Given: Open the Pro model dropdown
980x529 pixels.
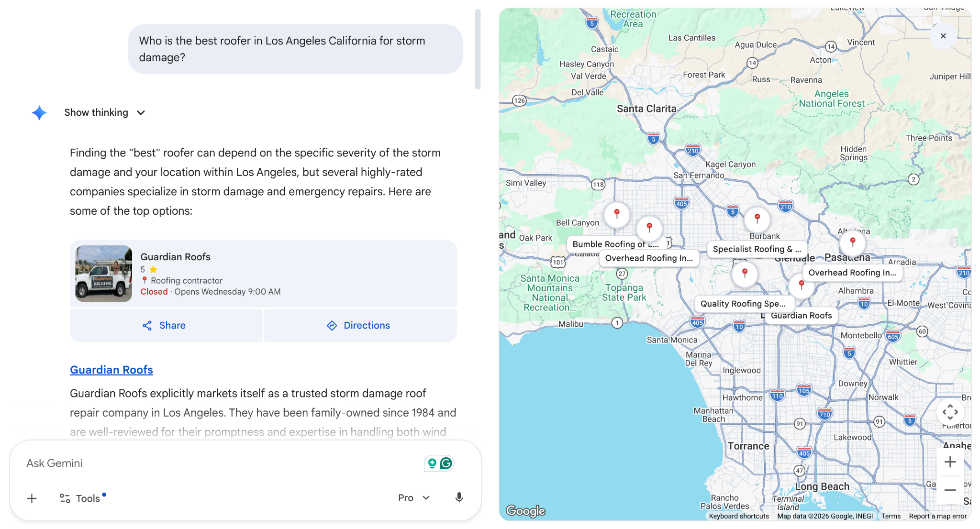Looking at the screenshot, I should click(x=413, y=497).
